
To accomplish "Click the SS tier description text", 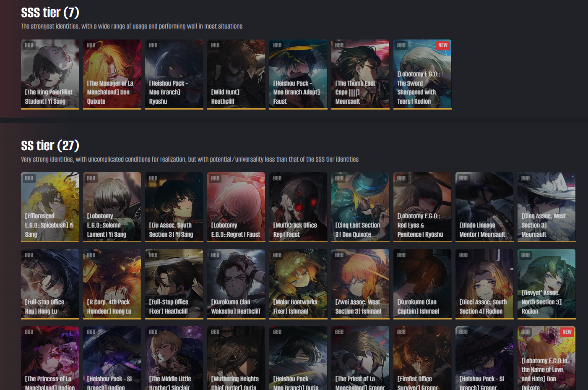I will click(x=190, y=159).
